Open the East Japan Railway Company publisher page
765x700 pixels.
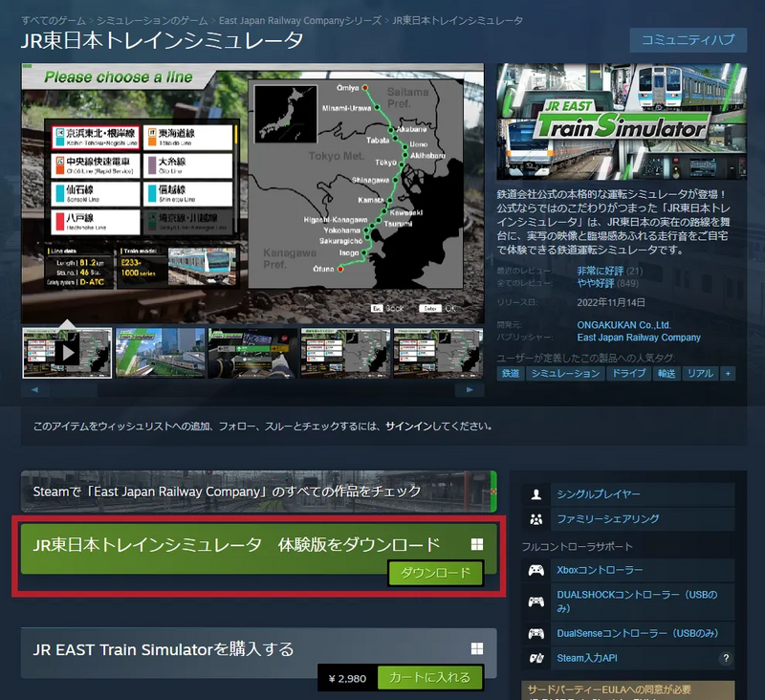[x=638, y=337]
